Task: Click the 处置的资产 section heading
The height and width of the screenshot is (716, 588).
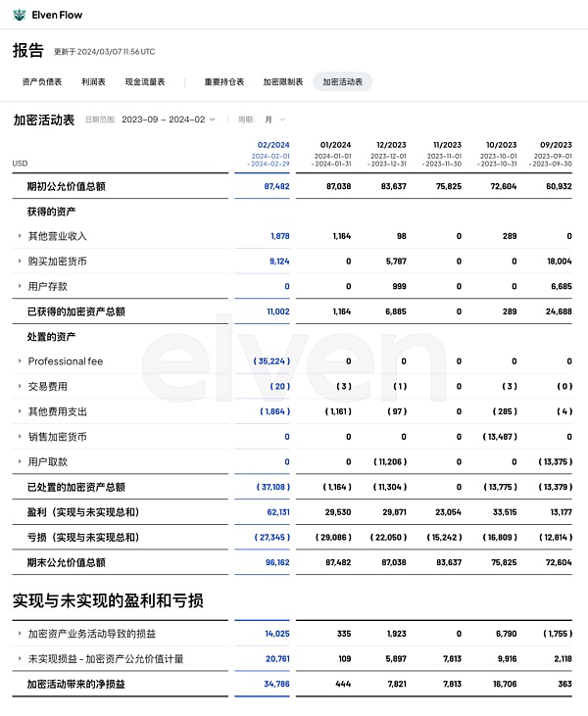Action: [51, 337]
